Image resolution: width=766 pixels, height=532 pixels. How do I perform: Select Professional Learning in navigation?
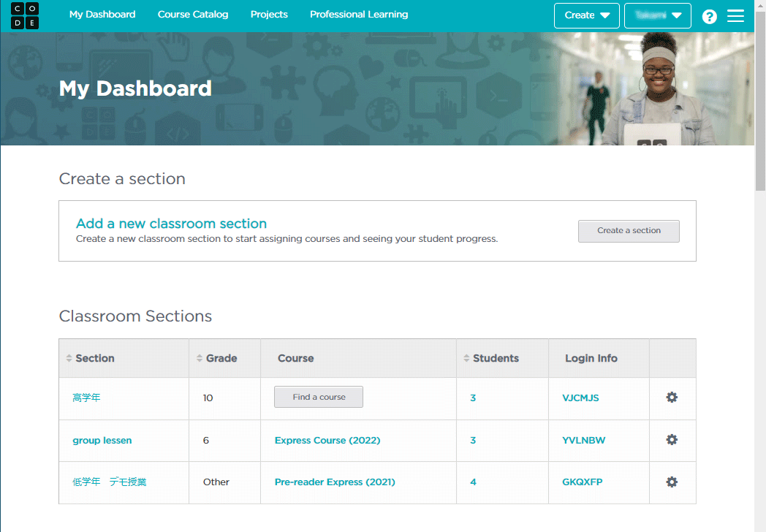tap(359, 15)
